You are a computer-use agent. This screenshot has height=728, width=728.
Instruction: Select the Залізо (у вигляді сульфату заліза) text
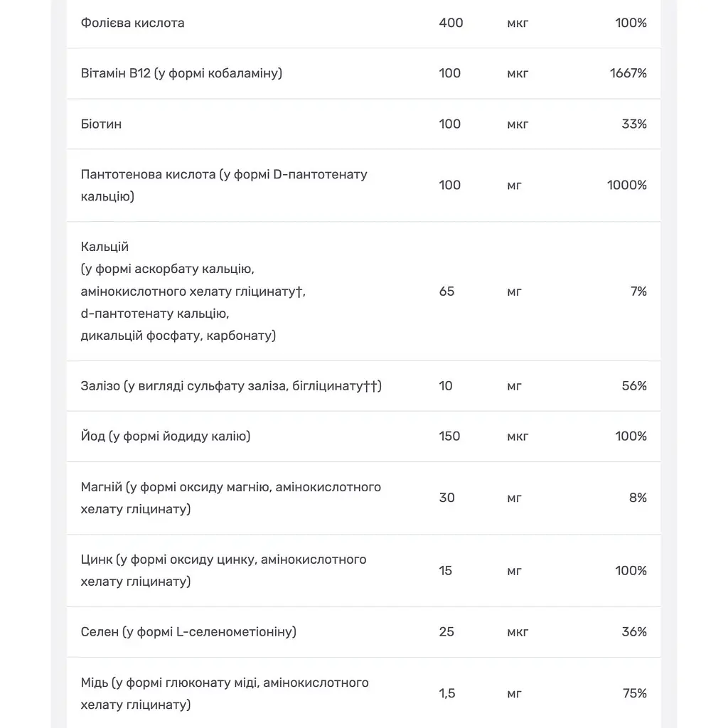coord(231,386)
